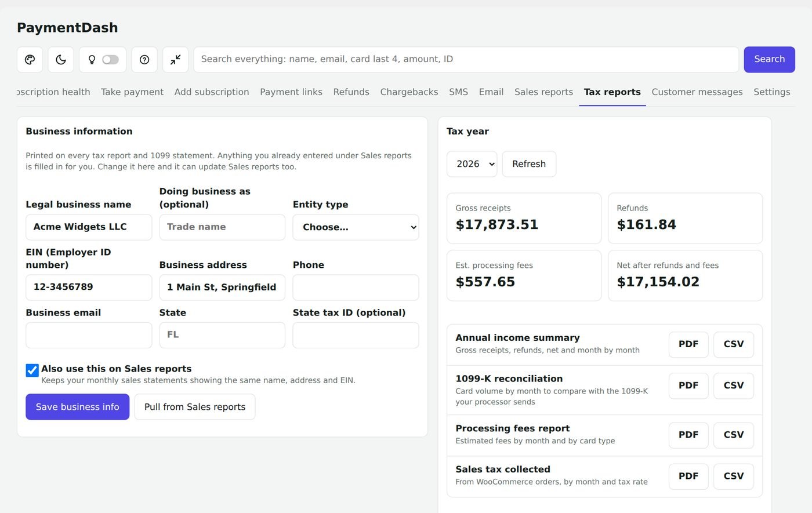This screenshot has height=513, width=812.
Task: Go to the Refunds tab
Action: [351, 92]
